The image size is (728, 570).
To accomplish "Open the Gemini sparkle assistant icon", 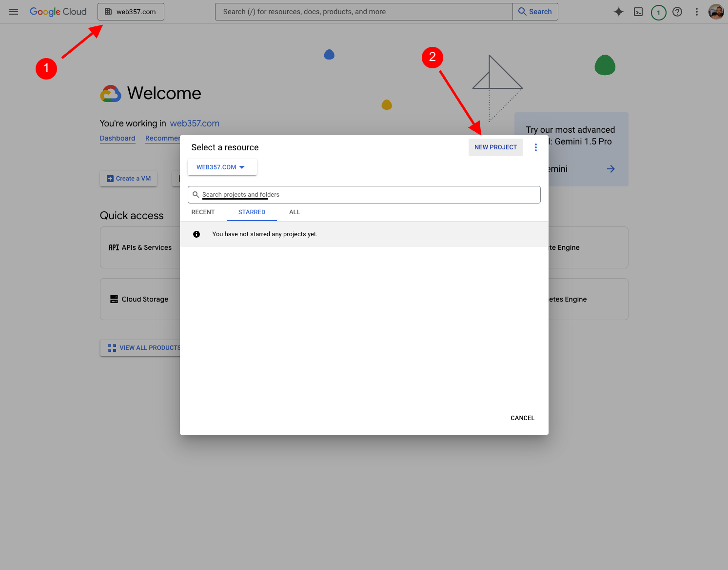I will click(619, 12).
